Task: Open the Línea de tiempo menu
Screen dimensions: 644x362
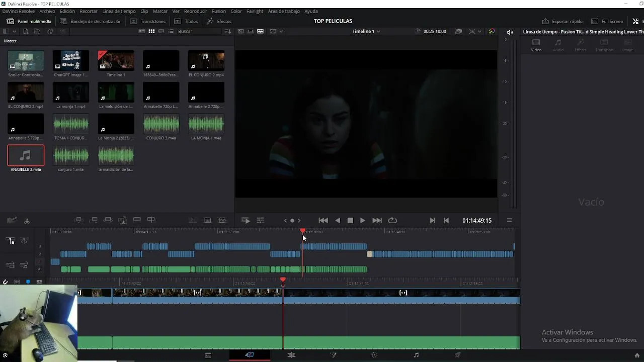Action: [x=119, y=11]
